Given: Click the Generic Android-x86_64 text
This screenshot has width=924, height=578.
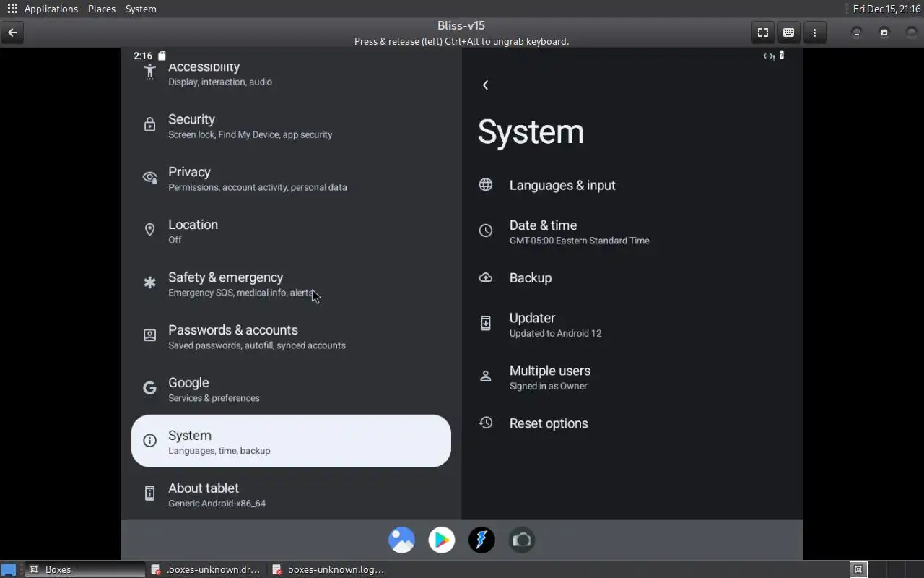Looking at the screenshot, I should (x=217, y=504).
